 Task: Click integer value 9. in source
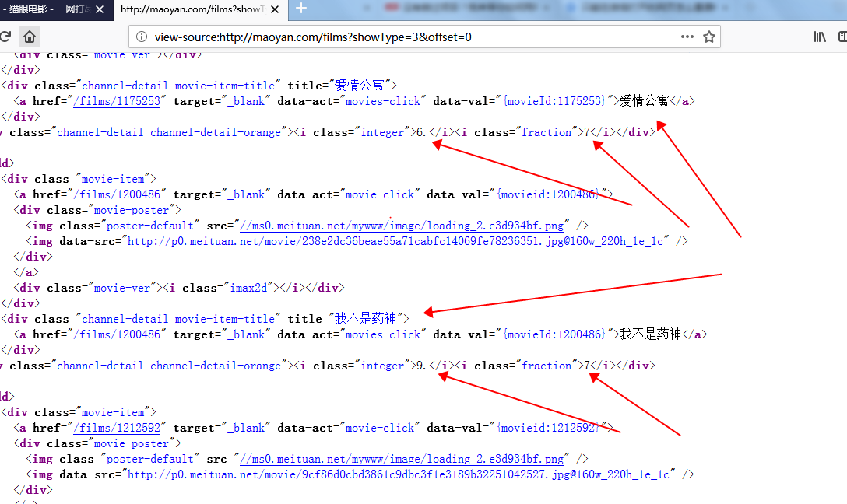coord(421,366)
